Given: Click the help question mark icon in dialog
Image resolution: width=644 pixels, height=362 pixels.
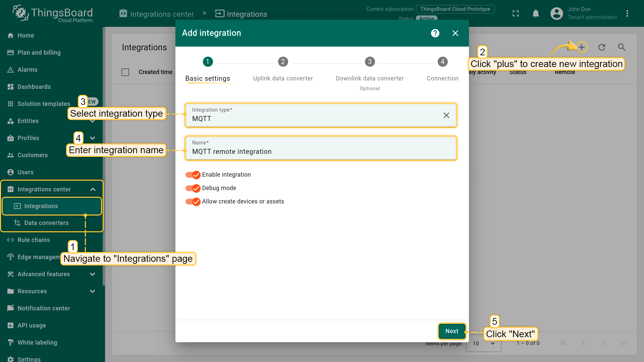Looking at the screenshot, I should (x=435, y=33).
